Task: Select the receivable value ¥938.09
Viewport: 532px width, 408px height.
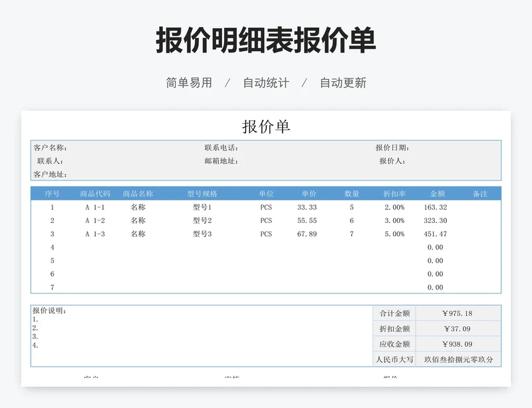Action: point(458,344)
